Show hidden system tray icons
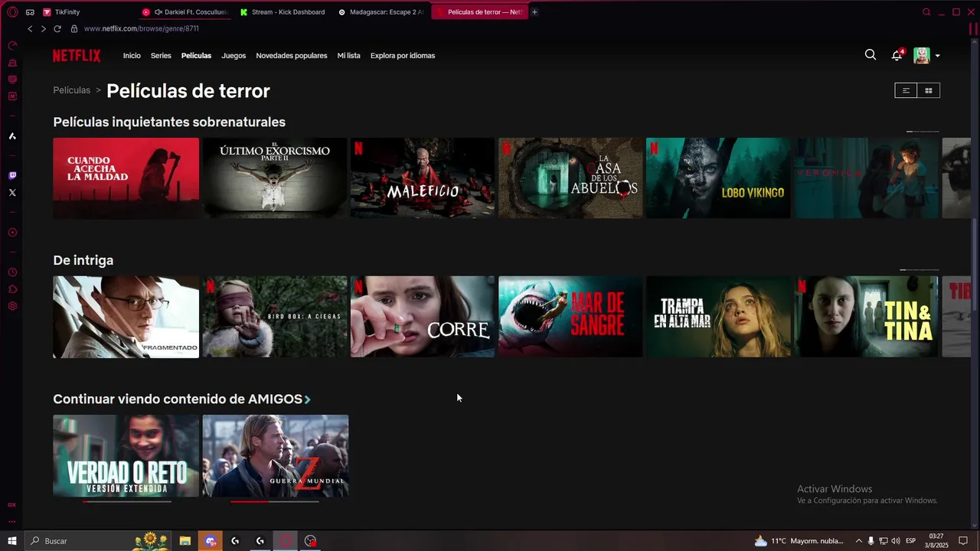 click(858, 541)
